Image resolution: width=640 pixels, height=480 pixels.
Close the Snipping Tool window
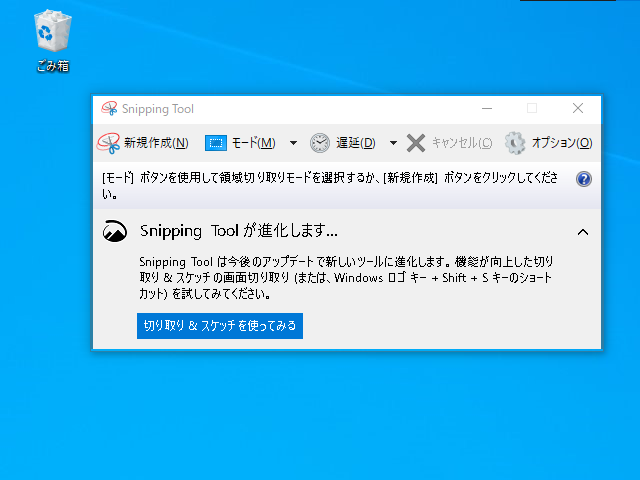[x=578, y=109]
